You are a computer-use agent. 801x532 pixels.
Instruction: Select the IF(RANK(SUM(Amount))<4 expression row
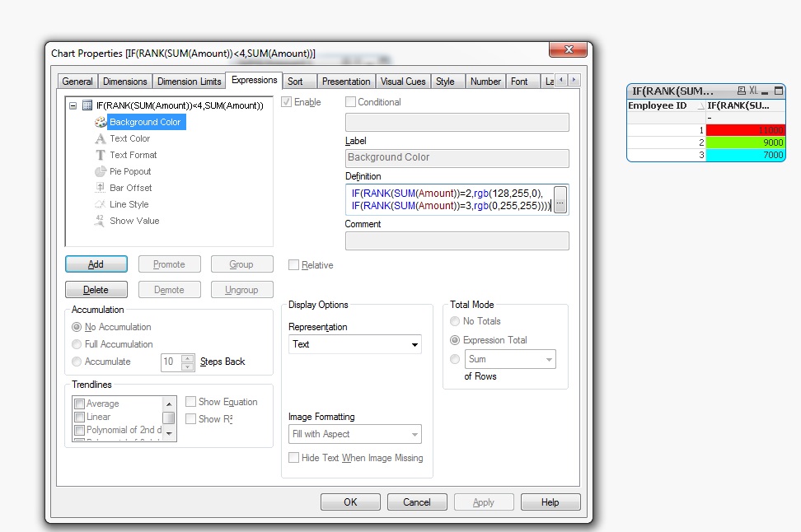point(180,105)
